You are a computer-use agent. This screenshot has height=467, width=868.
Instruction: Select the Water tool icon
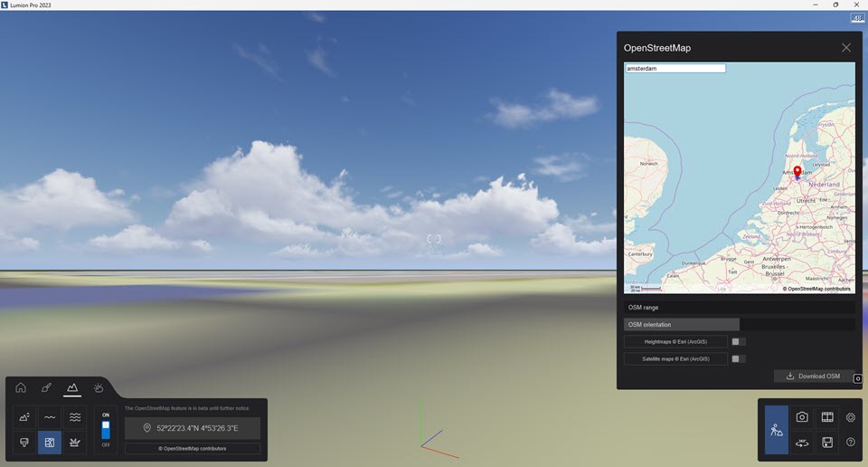[50, 417]
